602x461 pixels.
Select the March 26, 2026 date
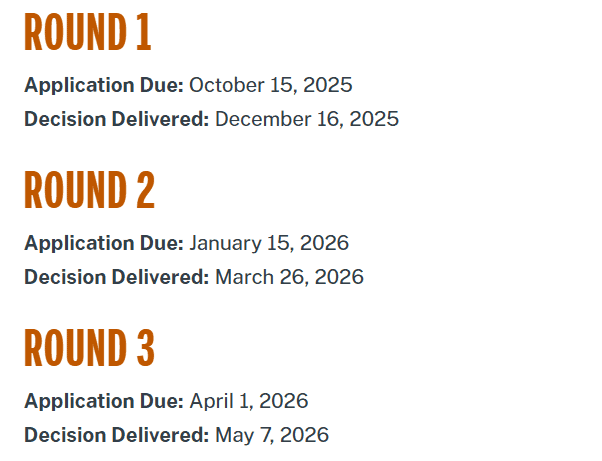click(289, 277)
